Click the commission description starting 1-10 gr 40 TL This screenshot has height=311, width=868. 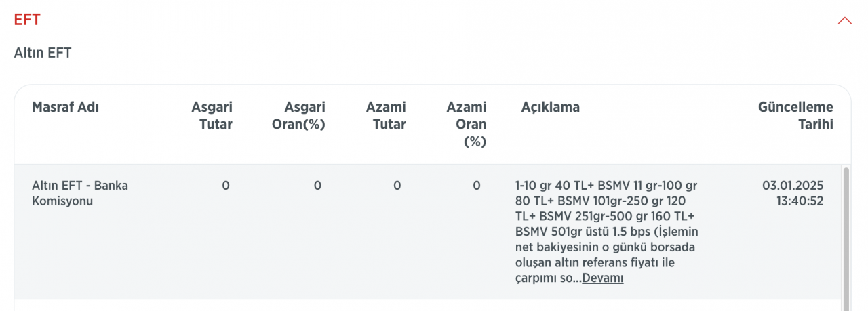point(606,232)
